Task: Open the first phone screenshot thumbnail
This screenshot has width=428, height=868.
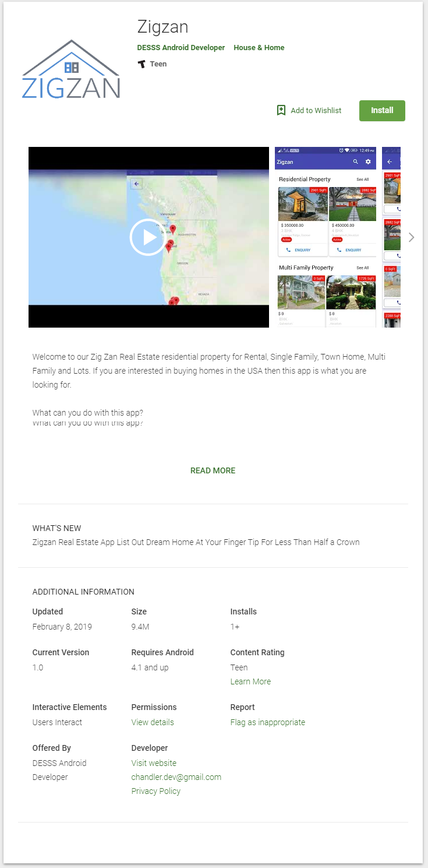Action: pos(326,237)
